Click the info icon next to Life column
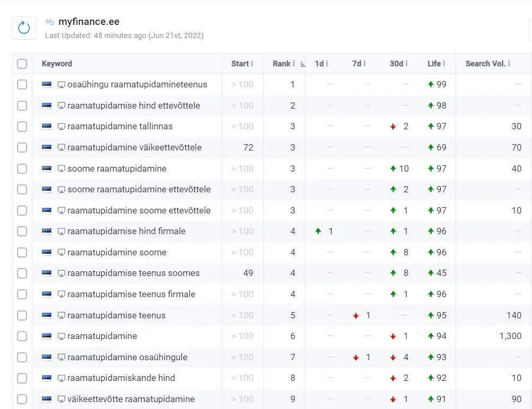Viewport: 532px width, 409px height. (x=443, y=64)
